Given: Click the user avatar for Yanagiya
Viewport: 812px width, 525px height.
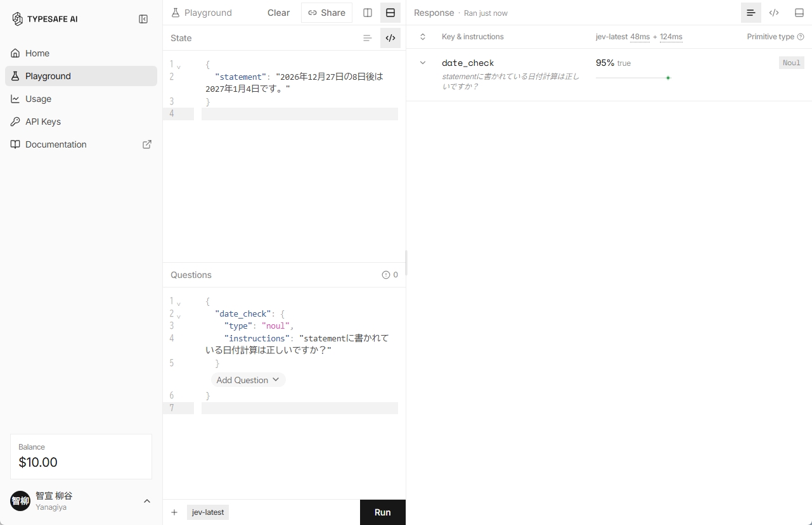Looking at the screenshot, I should pos(20,501).
